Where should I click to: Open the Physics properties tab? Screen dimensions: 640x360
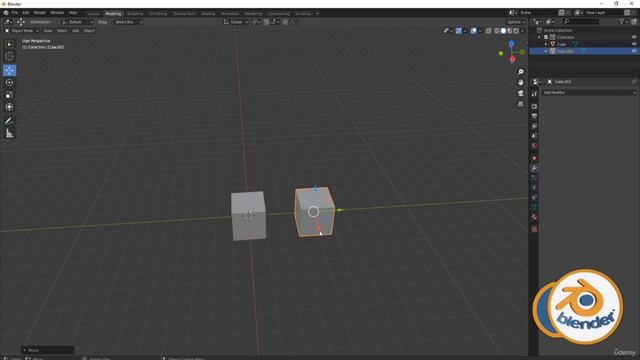click(534, 187)
